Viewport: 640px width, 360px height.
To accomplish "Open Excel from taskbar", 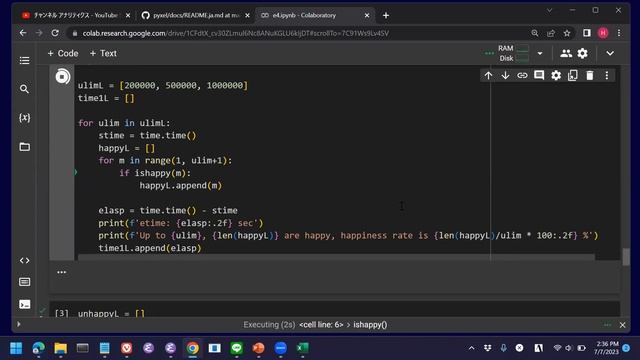I will click(x=302, y=348).
